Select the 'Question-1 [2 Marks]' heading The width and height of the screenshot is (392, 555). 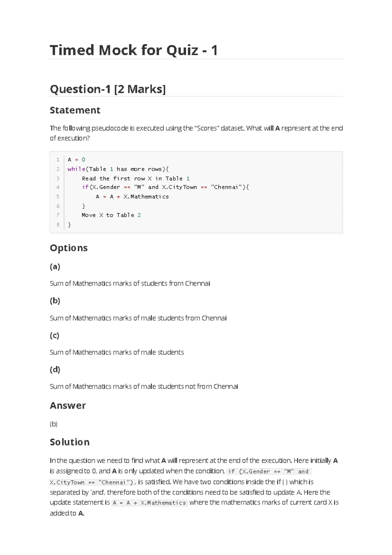[x=108, y=89]
